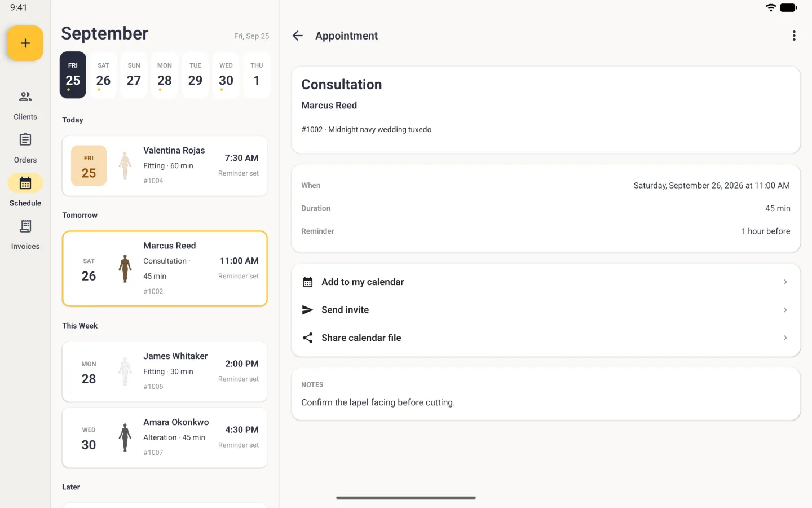Tap the yellow plus add button

click(25, 43)
